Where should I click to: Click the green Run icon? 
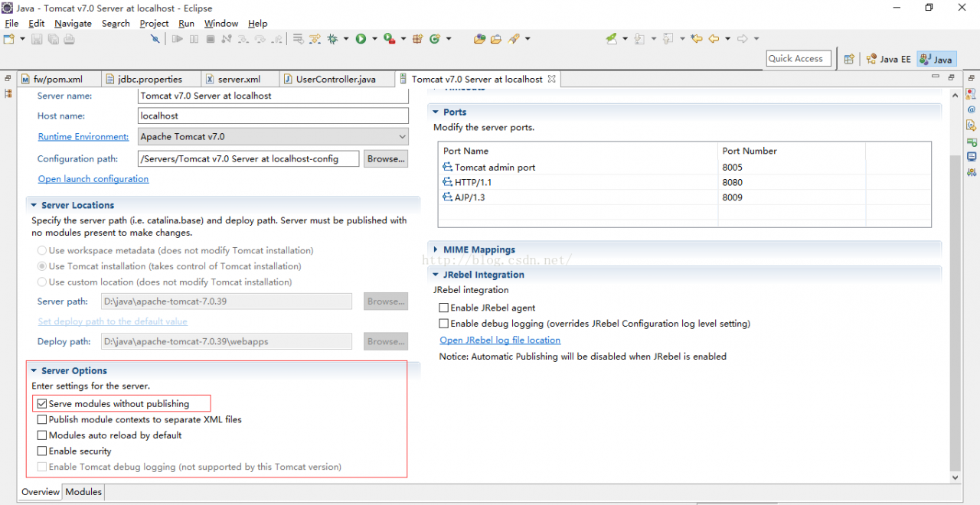click(x=361, y=38)
